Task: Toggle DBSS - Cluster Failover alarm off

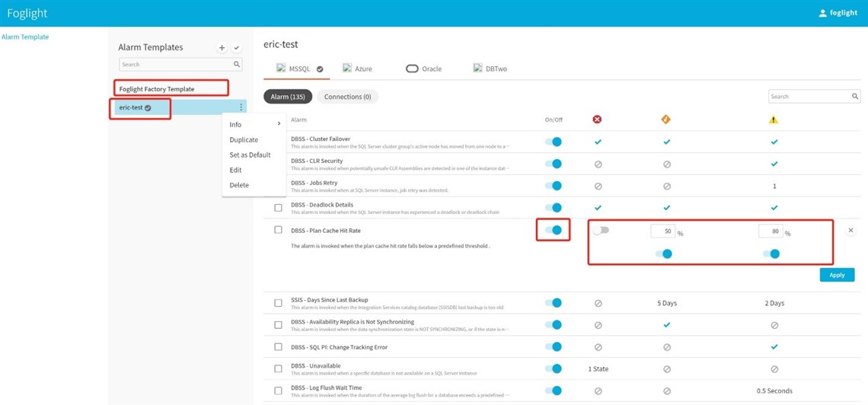Action: (x=553, y=142)
